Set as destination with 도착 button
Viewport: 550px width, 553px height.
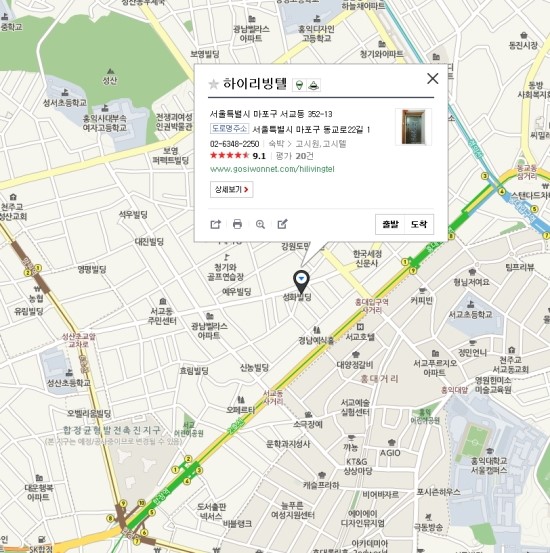click(419, 224)
